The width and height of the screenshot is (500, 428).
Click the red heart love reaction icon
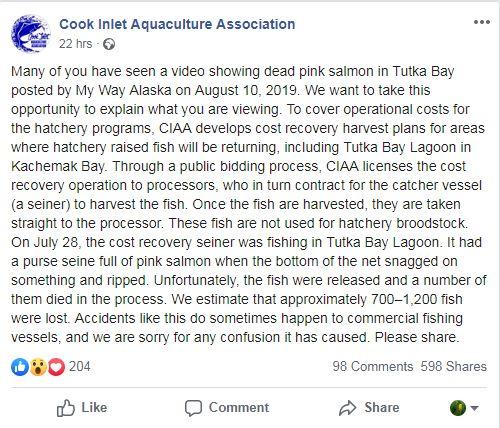click(x=56, y=367)
